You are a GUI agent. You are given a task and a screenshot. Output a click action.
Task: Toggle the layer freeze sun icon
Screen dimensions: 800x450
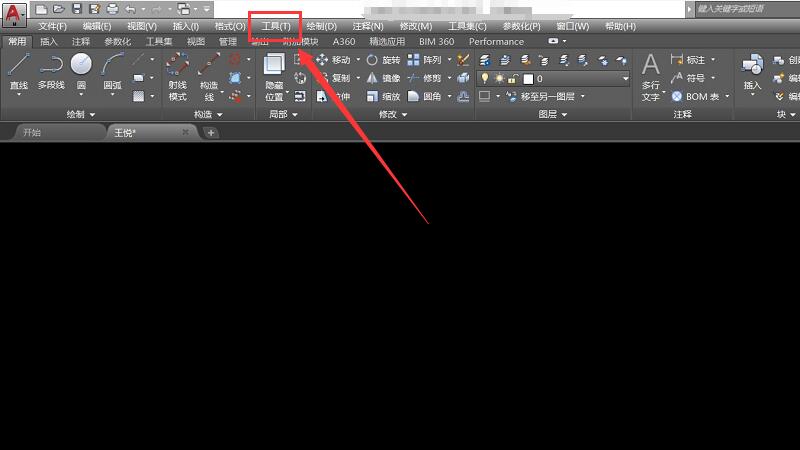[x=498, y=78]
